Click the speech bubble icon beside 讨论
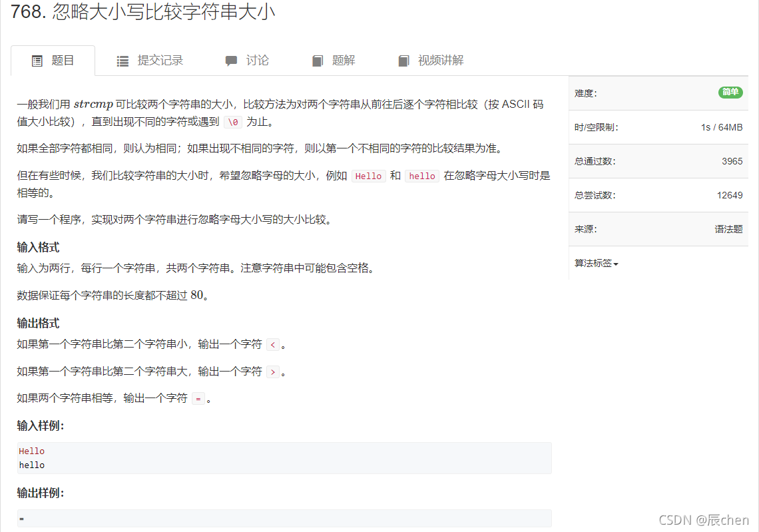 click(x=232, y=60)
